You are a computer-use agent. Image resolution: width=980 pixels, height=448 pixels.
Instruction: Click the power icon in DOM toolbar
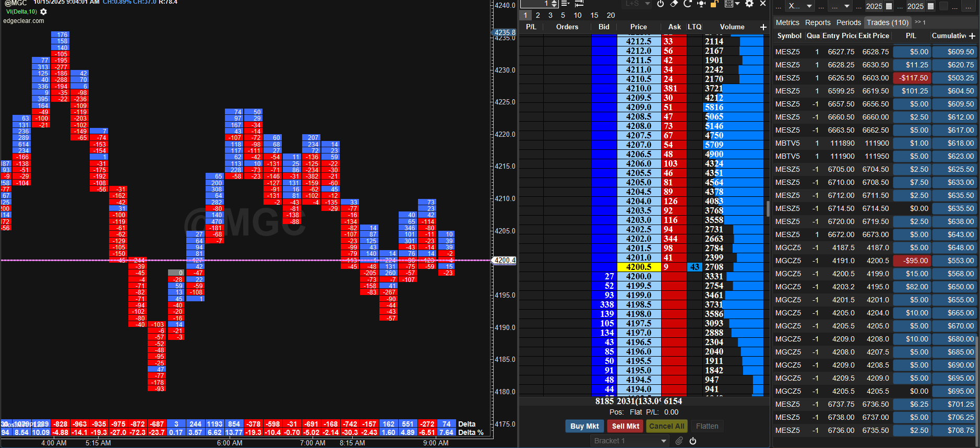[x=660, y=4]
